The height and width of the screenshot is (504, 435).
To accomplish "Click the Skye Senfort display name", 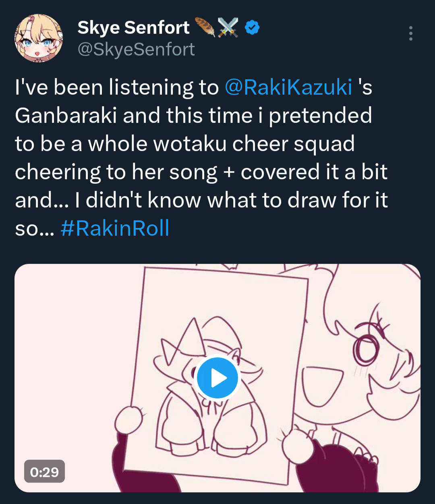I will (x=133, y=27).
